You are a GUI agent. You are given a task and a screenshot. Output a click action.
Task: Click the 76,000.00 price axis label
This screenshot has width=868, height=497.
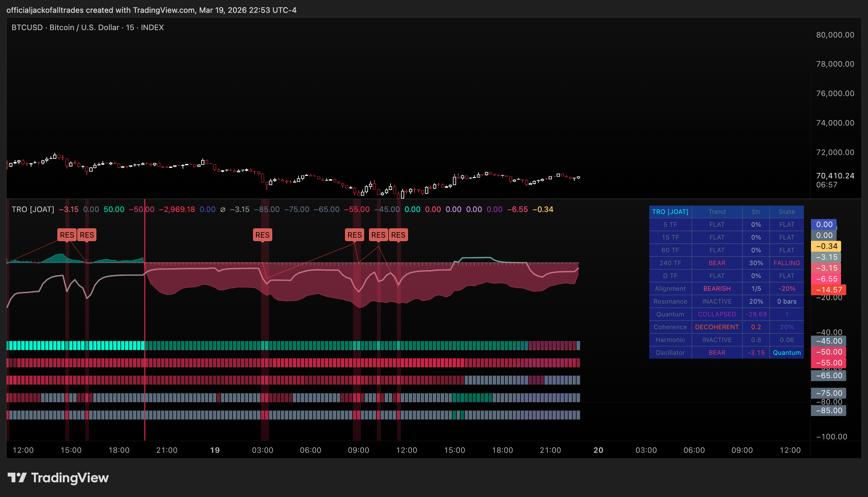(x=835, y=94)
